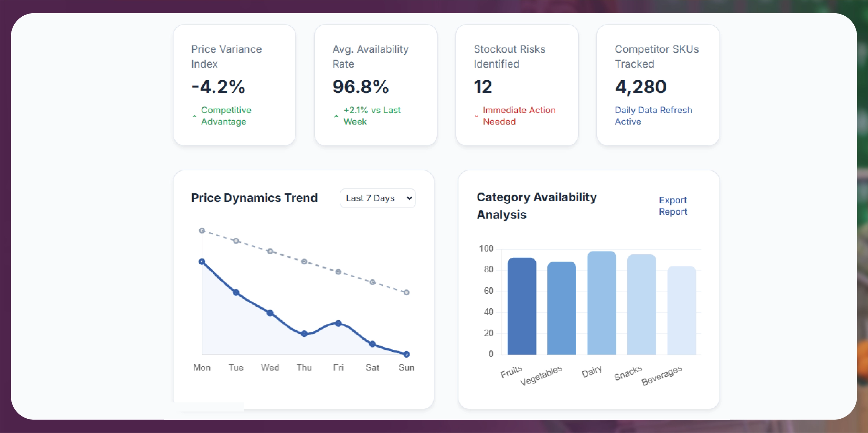The image size is (868, 433).
Task: Click Monday's dashed gray data point
Action: pos(202,231)
